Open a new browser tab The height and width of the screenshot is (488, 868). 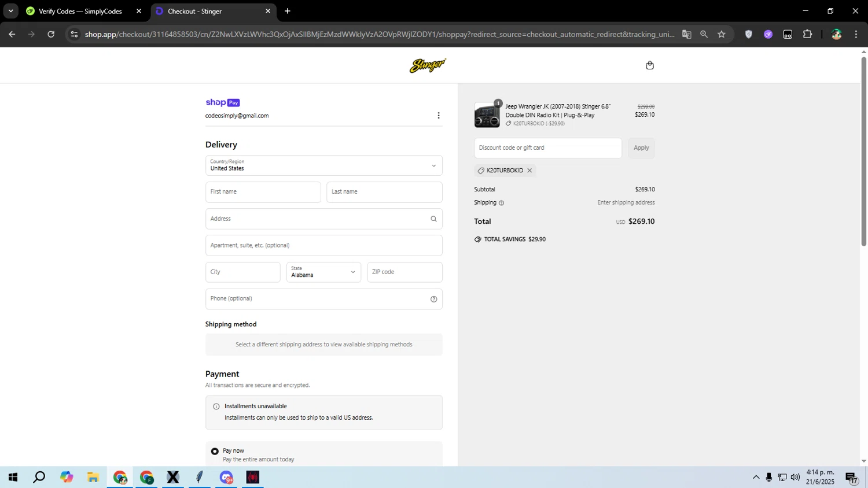(x=288, y=11)
